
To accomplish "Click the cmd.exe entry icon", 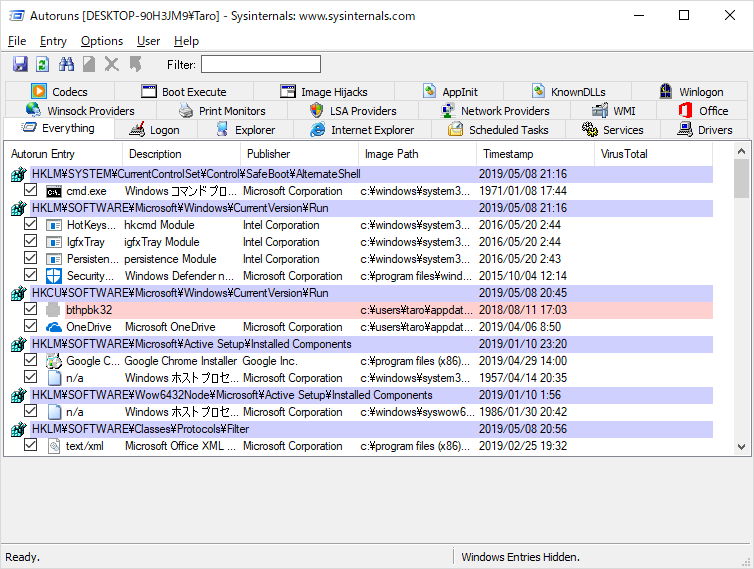I will point(53,191).
